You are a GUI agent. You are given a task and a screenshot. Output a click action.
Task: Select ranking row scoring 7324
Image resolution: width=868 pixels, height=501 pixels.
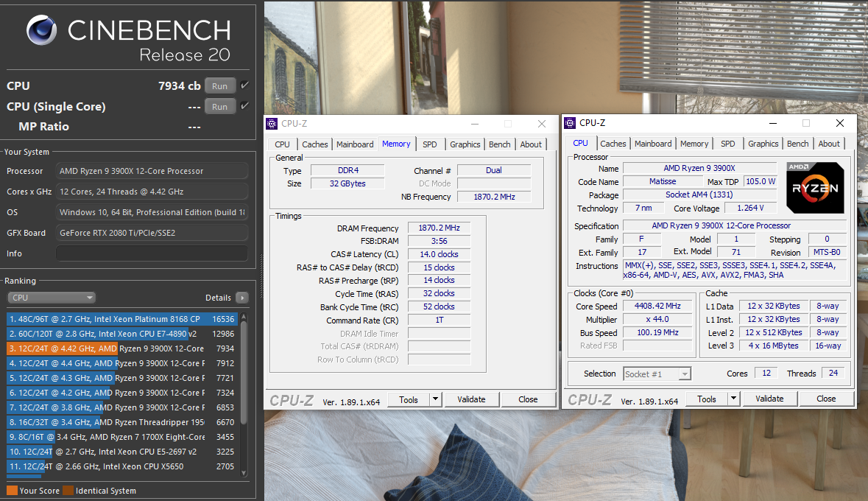click(x=122, y=393)
